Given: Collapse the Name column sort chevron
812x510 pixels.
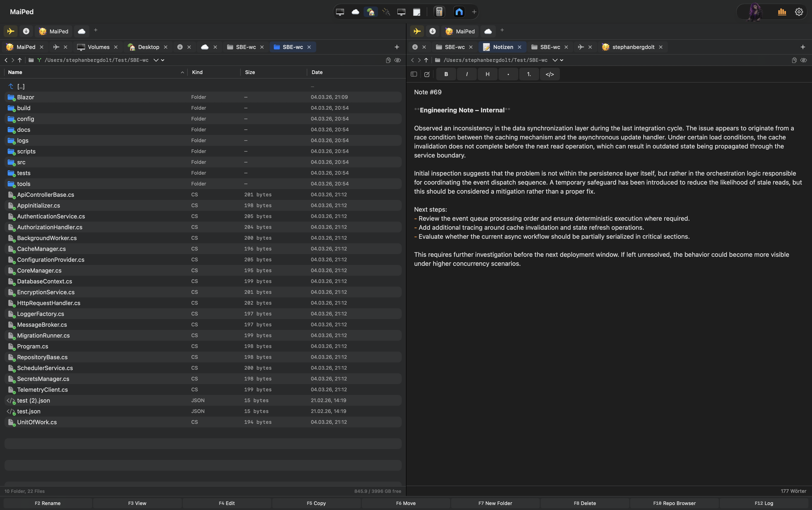Looking at the screenshot, I should pyautogui.click(x=182, y=72).
